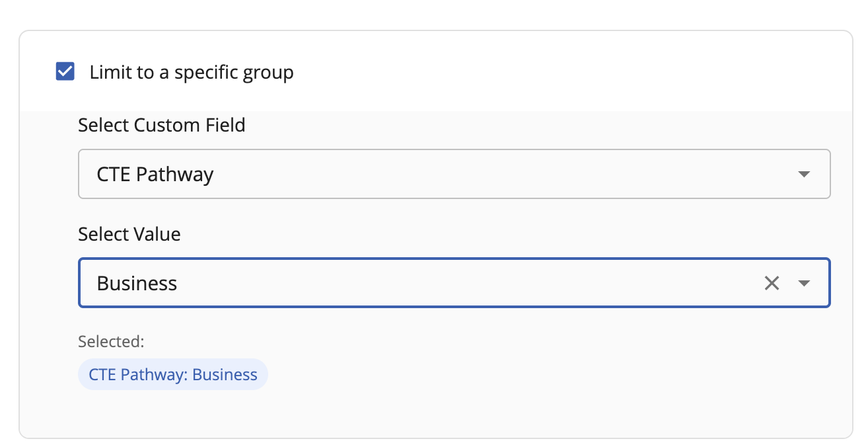
Task: Click the 'Limit to a specific group' label
Action: point(192,72)
